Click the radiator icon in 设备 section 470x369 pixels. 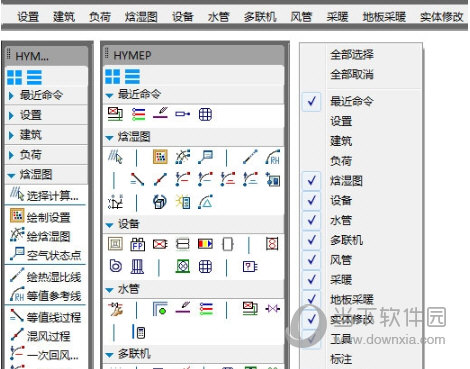137,266
